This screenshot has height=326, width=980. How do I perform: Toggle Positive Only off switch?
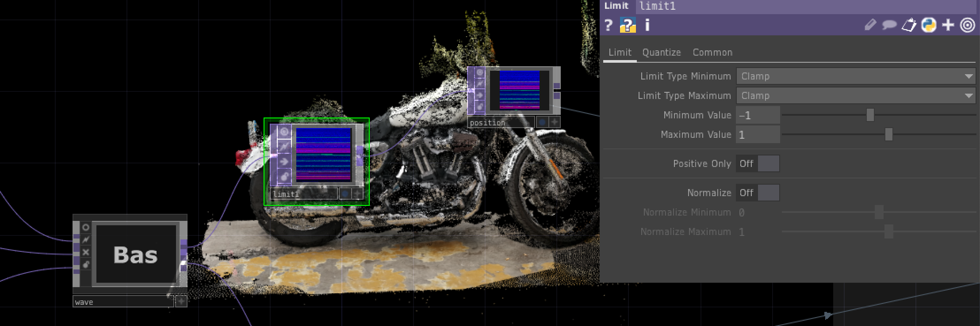tap(758, 163)
